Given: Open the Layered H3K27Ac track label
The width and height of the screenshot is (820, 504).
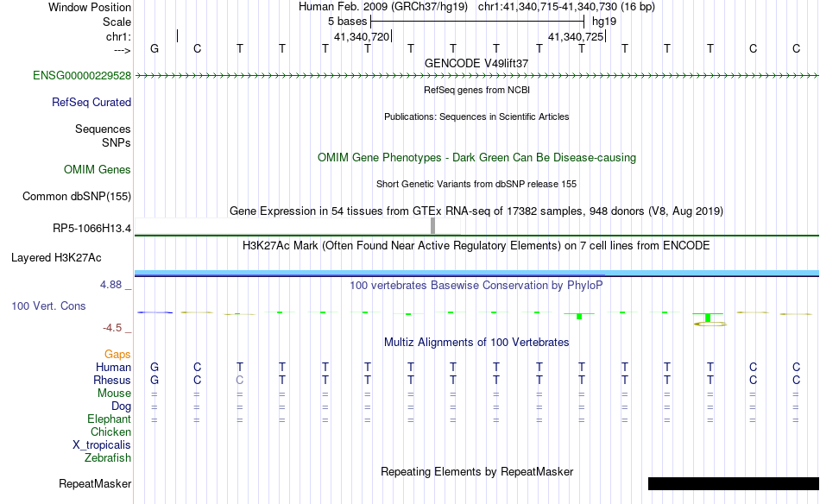Looking at the screenshot, I should [56, 258].
